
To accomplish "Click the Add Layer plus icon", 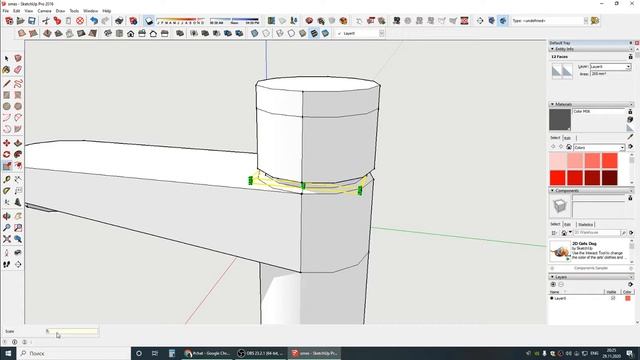I will click(x=553, y=284).
